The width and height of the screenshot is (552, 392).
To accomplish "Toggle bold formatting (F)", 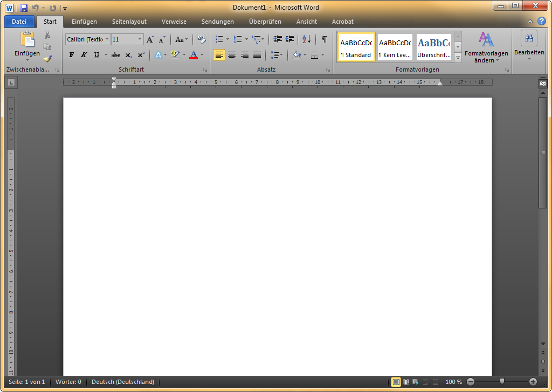I will point(72,55).
